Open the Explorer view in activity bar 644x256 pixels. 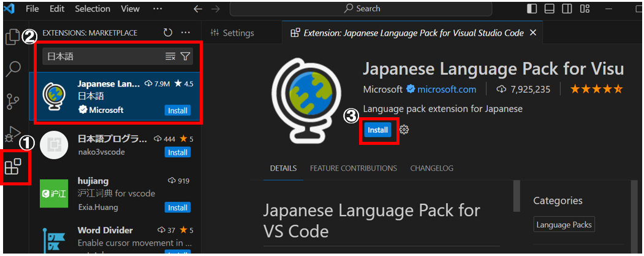point(12,37)
